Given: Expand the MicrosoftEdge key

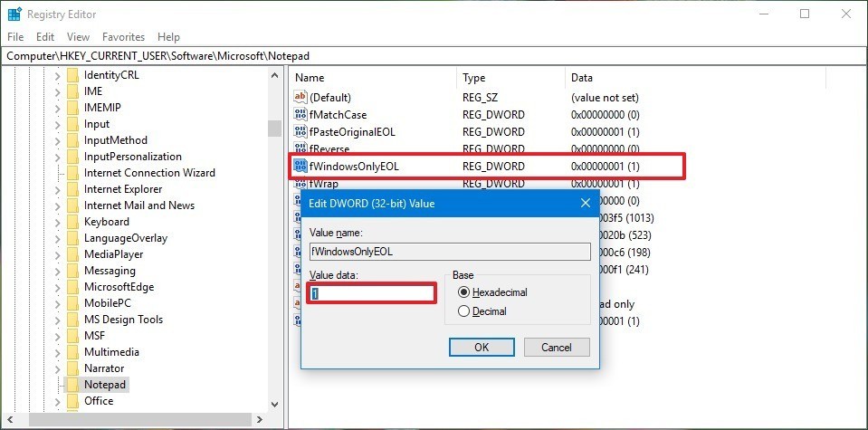Looking at the screenshot, I should 57,287.
